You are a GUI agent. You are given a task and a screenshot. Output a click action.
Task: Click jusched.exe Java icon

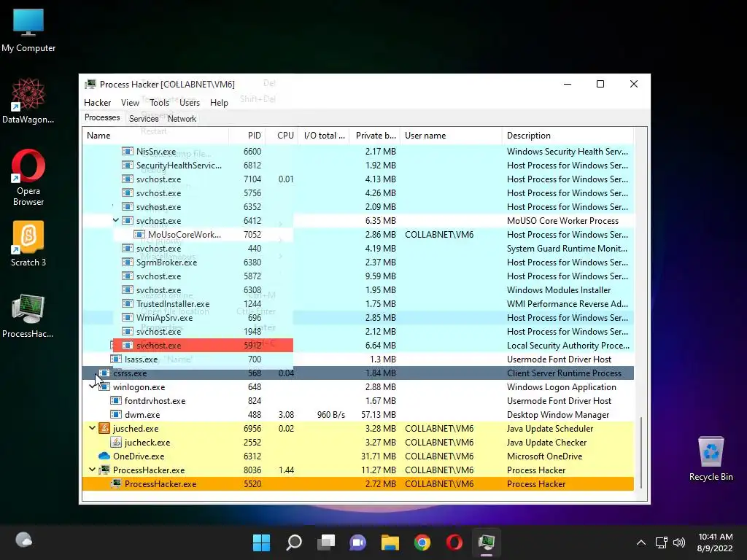104,428
